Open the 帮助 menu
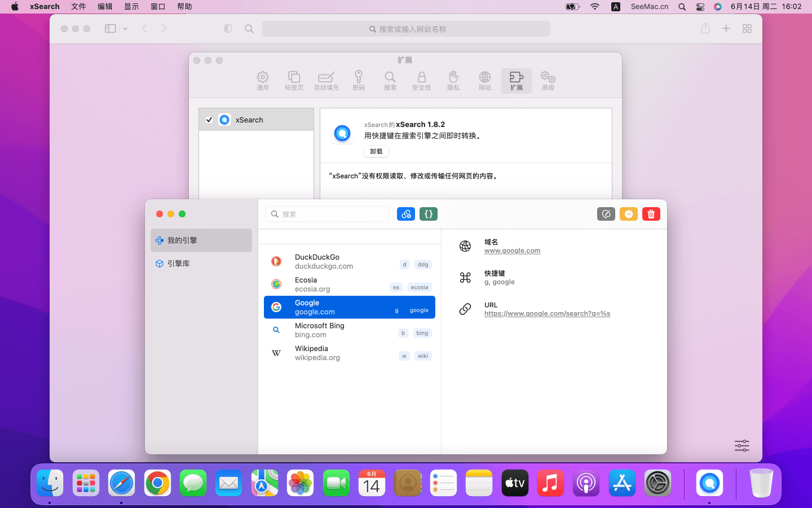Image resolution: width=812 pixels, height=508 pixels. tap(184, 7)
